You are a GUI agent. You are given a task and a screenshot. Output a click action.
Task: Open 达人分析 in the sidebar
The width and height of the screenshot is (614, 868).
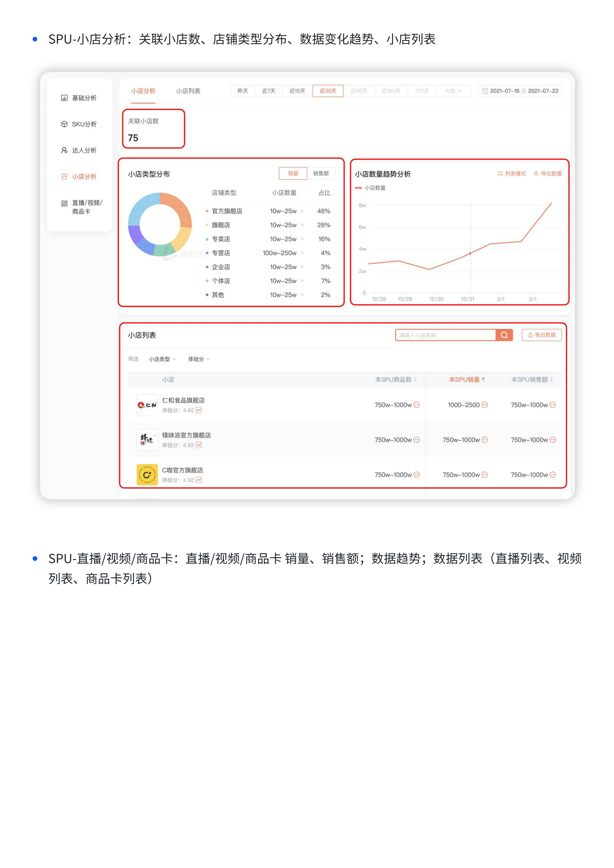(x=79, y=150)
